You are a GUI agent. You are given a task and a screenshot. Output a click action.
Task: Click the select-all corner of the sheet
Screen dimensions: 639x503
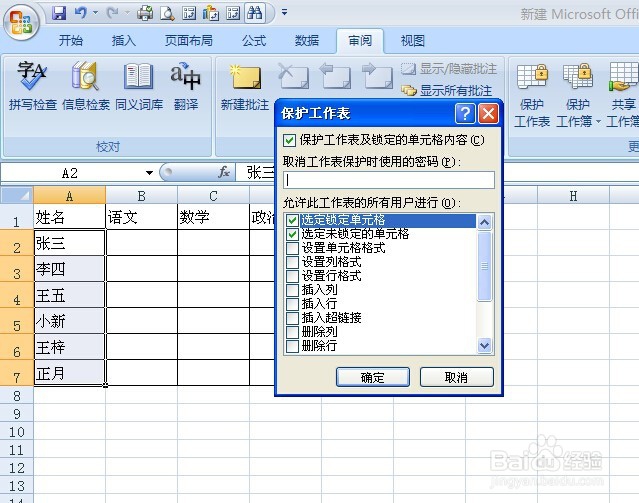point(17,196)
